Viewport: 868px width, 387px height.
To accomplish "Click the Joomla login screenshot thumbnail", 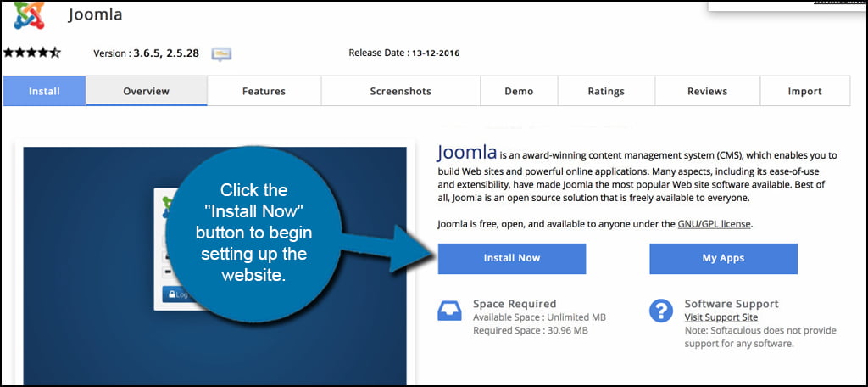I will coord(214,265).
